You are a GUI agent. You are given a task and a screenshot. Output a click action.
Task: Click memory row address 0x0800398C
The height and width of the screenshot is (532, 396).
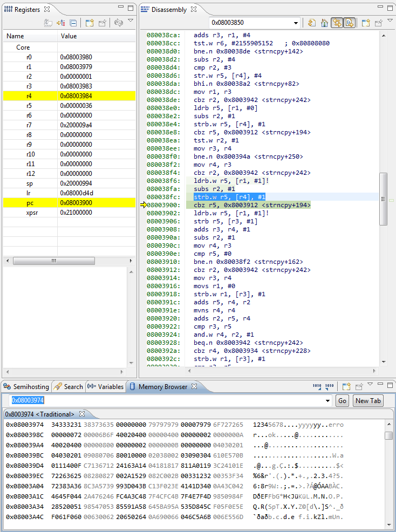pyautogui.click(x=25, y=435)
